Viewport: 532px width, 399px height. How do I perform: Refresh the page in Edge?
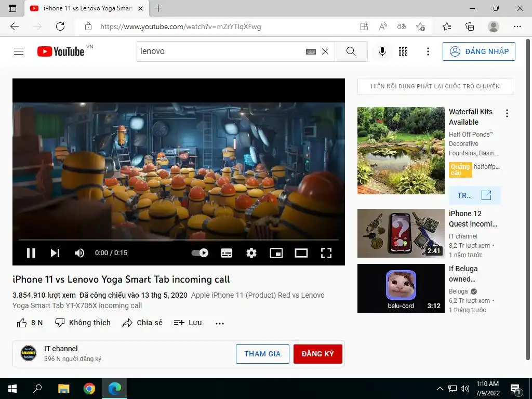pyautogui.click(x=60, y=26)
